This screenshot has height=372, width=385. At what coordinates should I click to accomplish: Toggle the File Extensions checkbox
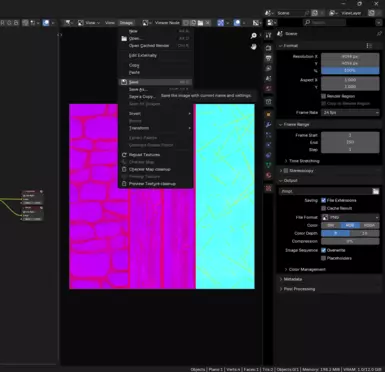pyautogui.click(x=323, y=200)
